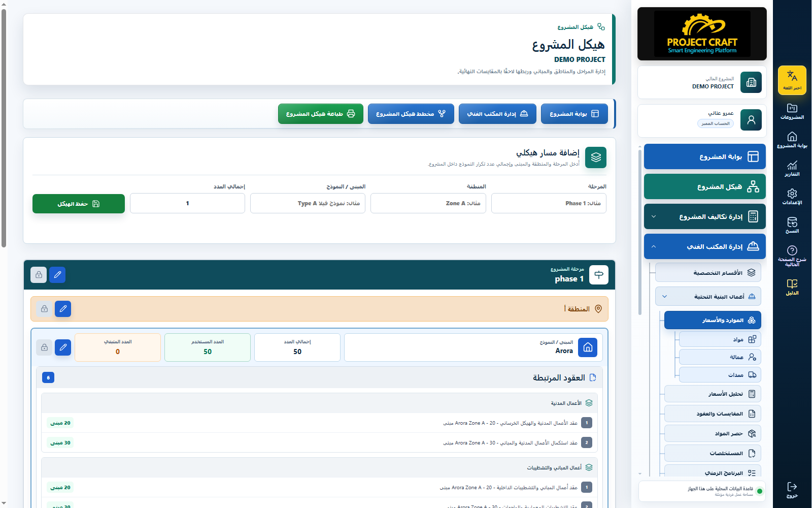Open عماله in the sidebar tree
The image size is (812, 508).
pos(720,357)
